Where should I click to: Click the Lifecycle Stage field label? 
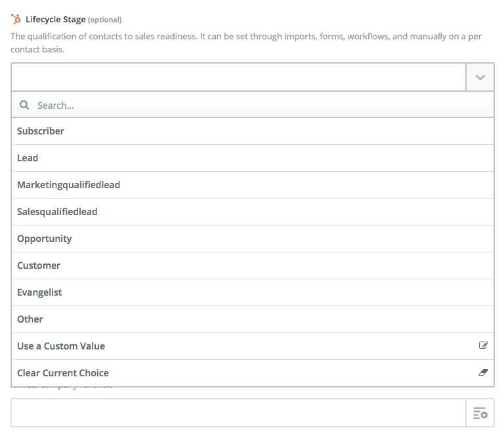click(x=56, y=19)
